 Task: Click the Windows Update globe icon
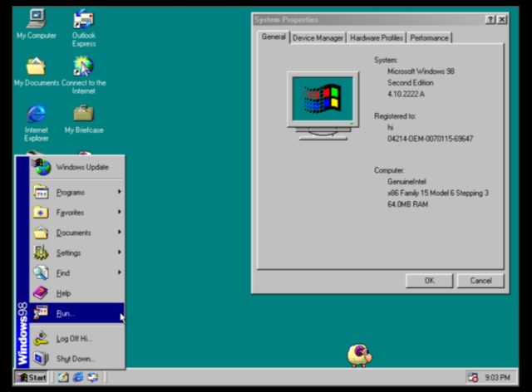coord(42,167)
